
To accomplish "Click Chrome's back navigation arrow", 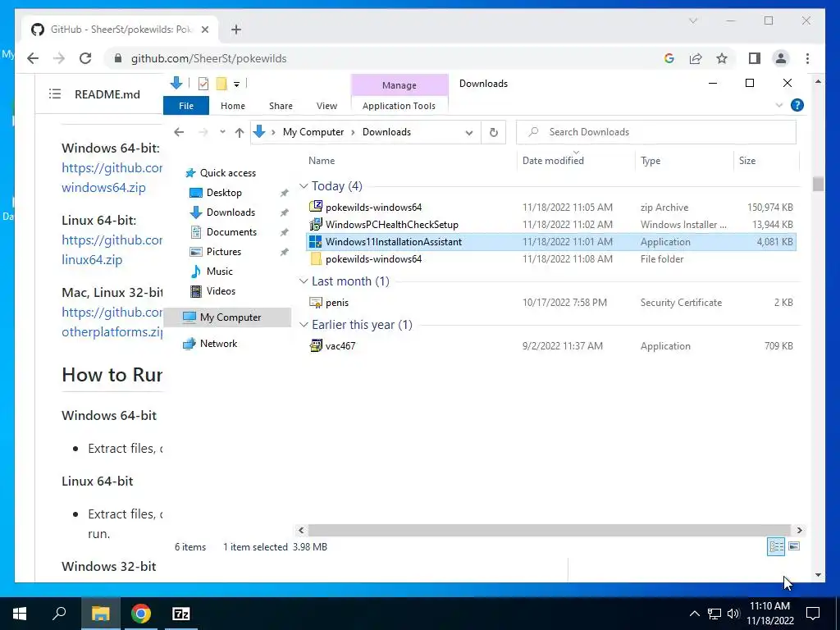I will click(33, 58).
